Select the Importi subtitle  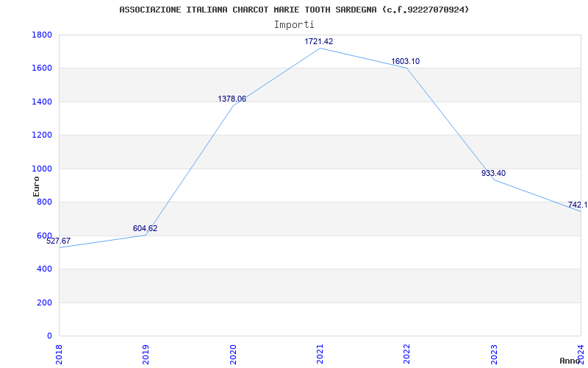point(294,25)
